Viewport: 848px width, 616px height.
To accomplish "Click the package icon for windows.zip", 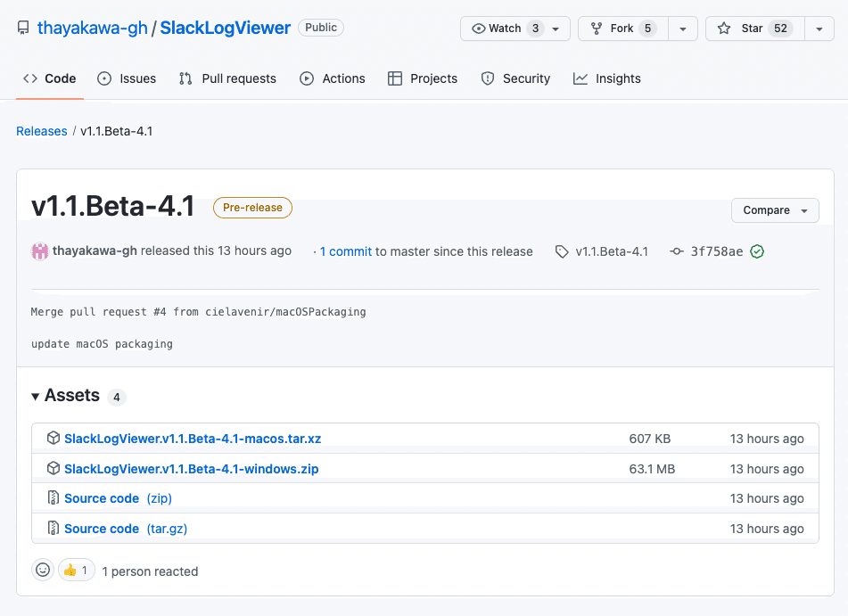I will 53,468.
